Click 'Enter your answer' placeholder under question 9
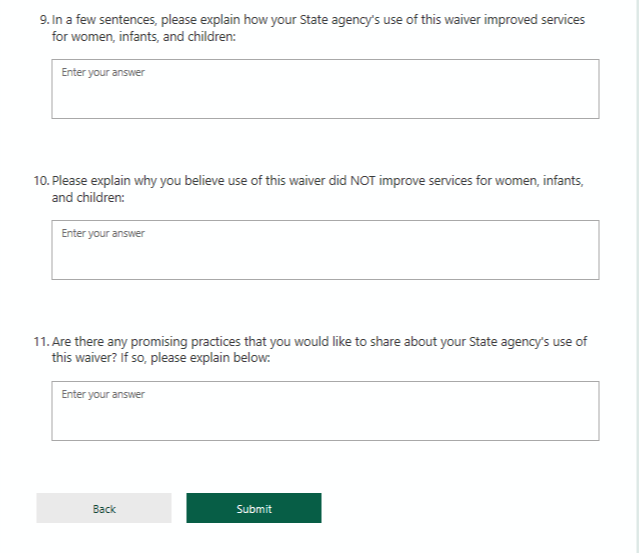This screenshot has width=639, height=553. (103, 73)
